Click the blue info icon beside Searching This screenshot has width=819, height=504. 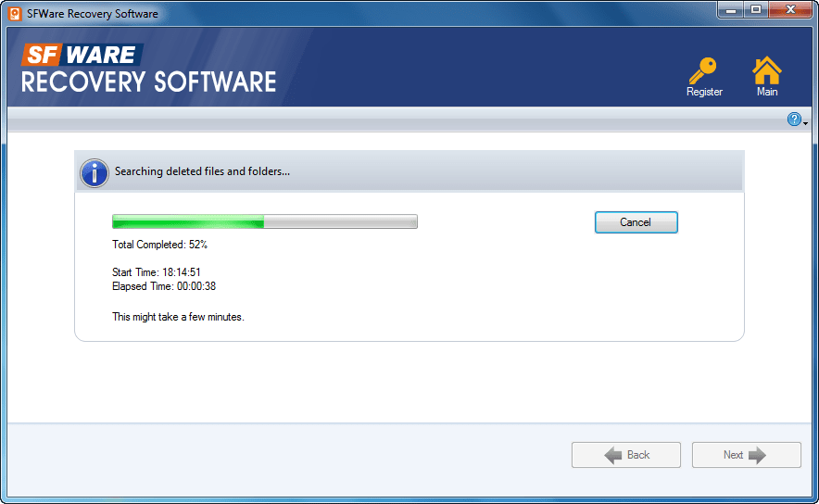[94, 173]
